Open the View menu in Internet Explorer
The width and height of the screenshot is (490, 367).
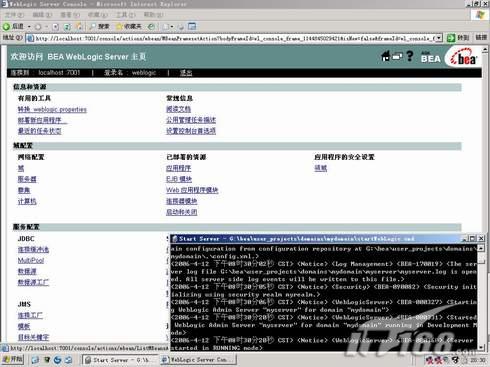click(70, 15)
